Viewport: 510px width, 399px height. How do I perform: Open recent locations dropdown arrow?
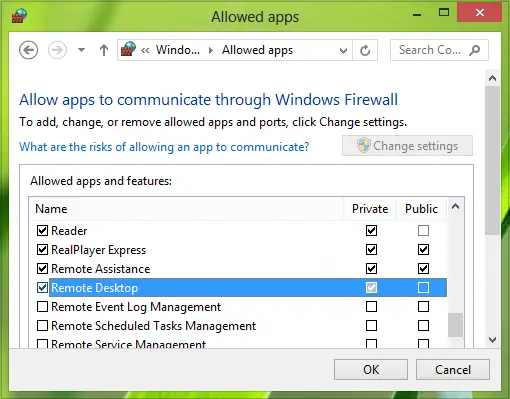click(x=81, y=50)
